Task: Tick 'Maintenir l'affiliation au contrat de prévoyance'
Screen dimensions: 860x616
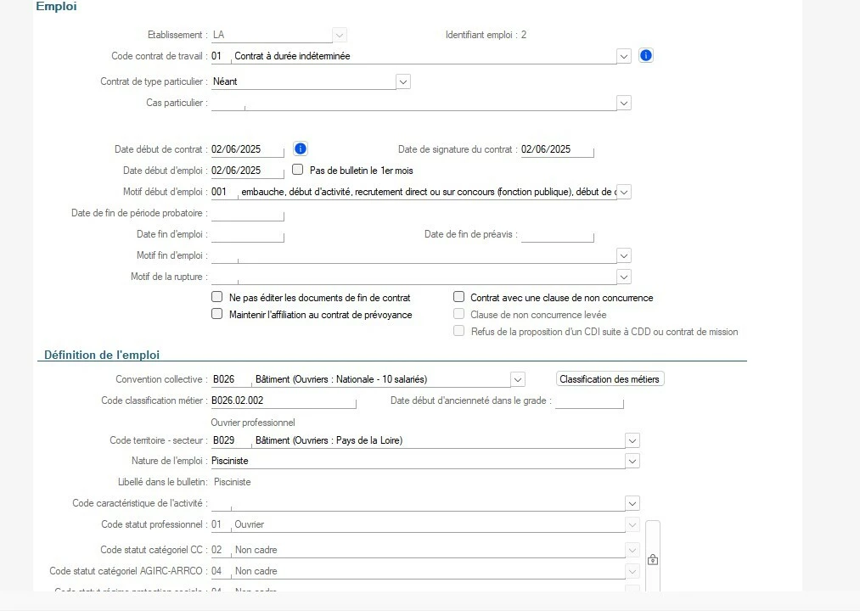Action: [x=217, y=314]
